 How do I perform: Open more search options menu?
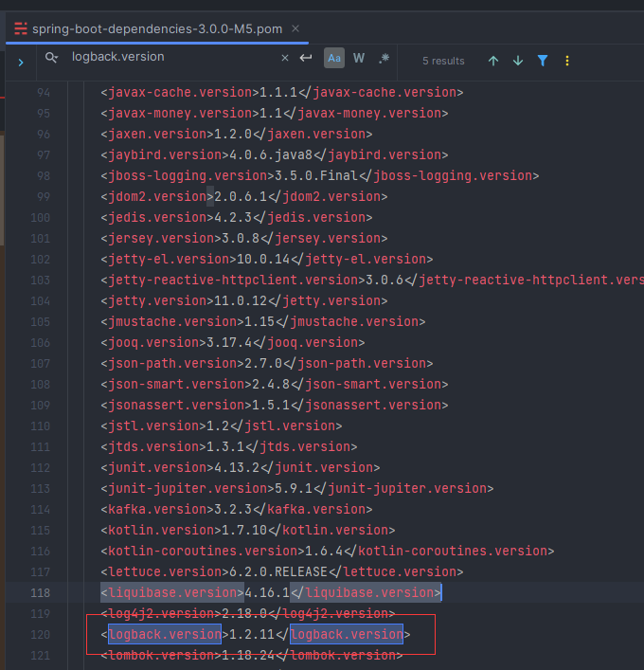(567, 61)
